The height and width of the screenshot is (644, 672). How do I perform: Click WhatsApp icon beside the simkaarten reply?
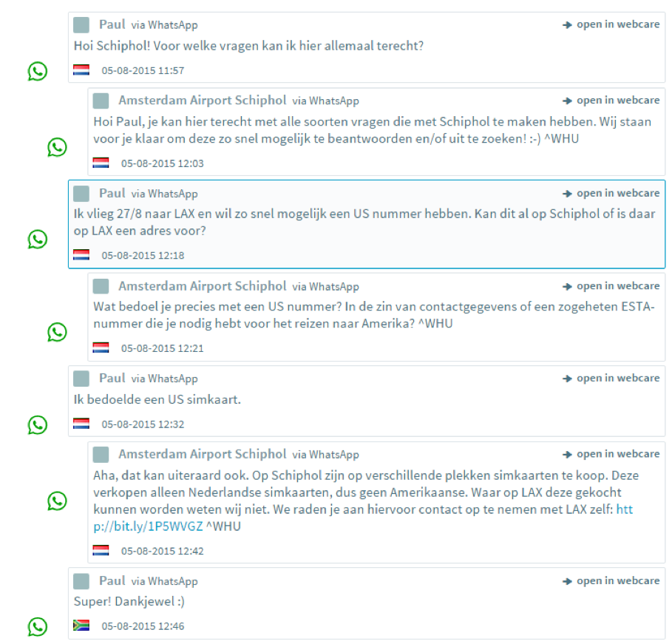coord(57,501)
